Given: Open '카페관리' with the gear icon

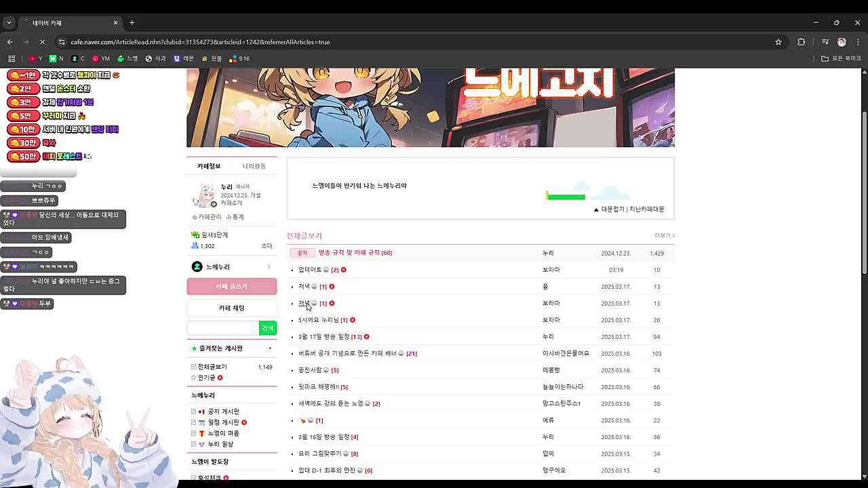Looking at the screenshot, I should click(x=207, y=217).
